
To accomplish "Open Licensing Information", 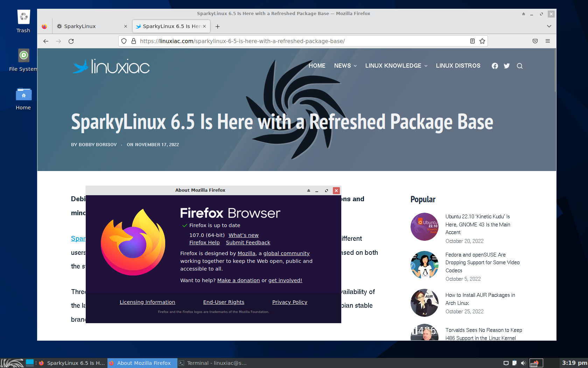I will tap(147, 302).
